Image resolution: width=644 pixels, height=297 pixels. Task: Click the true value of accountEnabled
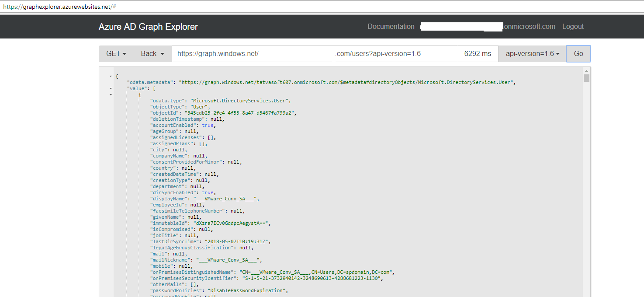pos(208,125)
